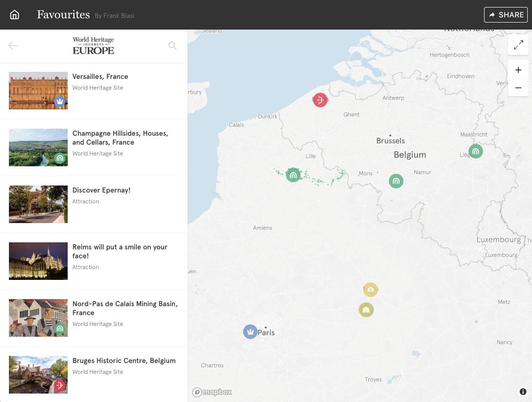Open Reims will put a smile entry
Screen dimensions: 532x402
[x=94, y=261]
